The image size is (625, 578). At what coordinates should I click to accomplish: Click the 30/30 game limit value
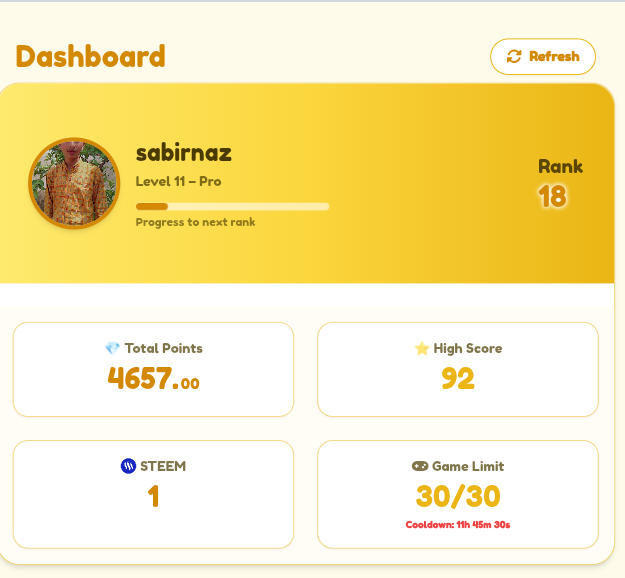coord(458,496)
